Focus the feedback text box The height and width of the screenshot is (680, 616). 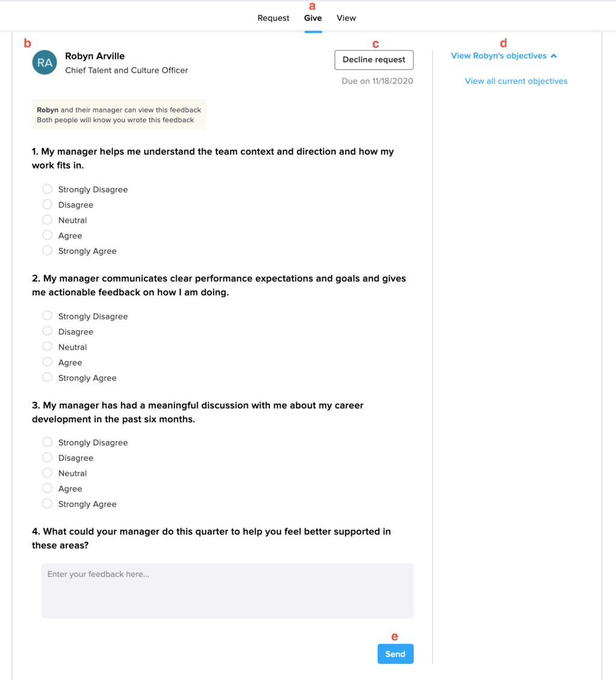(x=227, y=591)
